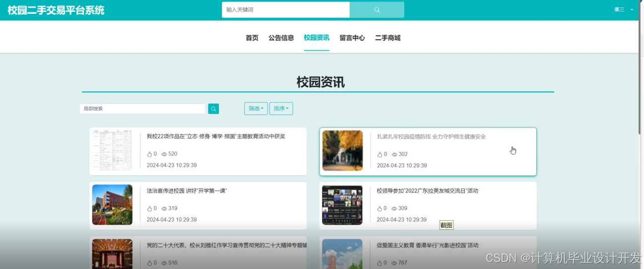The width and height of the screenshot is (644, 269).
Task: Open the autumn trees thumbnail image
Action: click(x=342, y=150)
